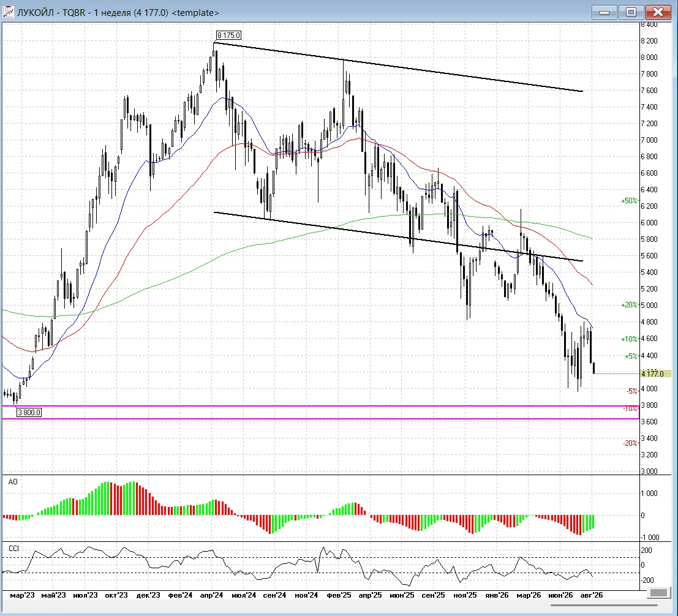Click the окт'23 date on time axis
Viewport: 678px width, 616px height.
pos(116,595)
